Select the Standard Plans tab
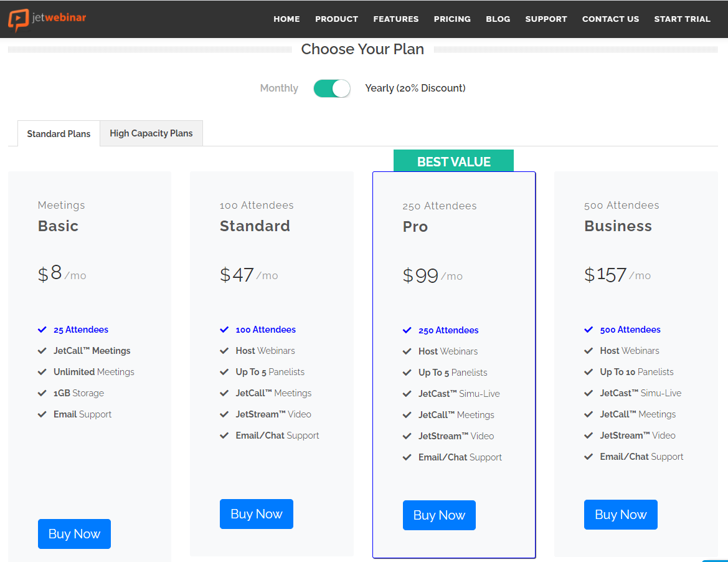Screen dimensions: 728x562 (59, 134)
